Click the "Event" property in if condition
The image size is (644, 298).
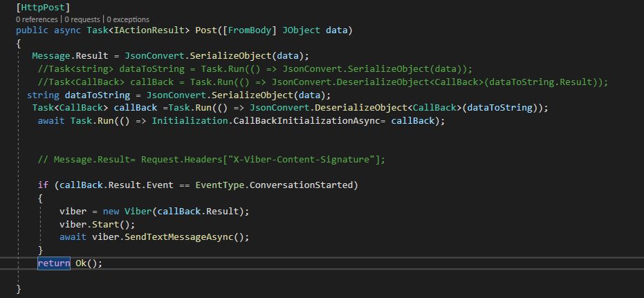click(x=160, y=185)
